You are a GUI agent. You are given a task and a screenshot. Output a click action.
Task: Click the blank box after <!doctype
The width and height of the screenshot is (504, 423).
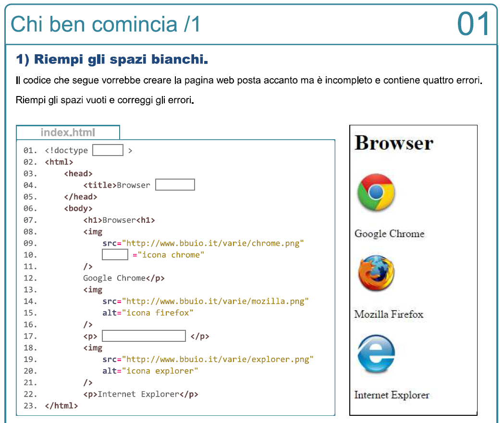108,150
